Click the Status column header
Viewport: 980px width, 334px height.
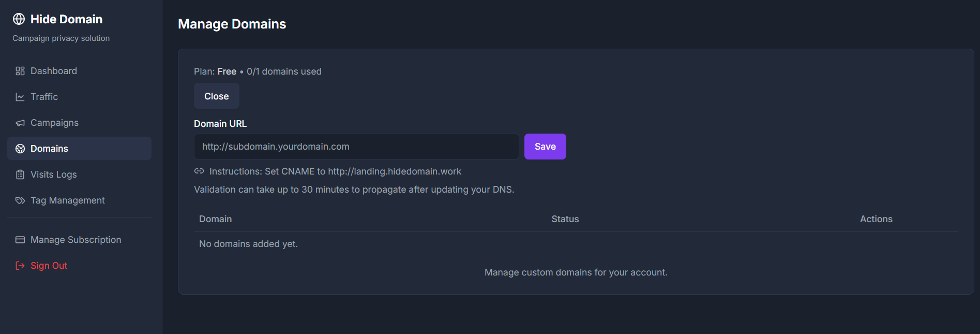pyautogui.click(x=565, y=219)
